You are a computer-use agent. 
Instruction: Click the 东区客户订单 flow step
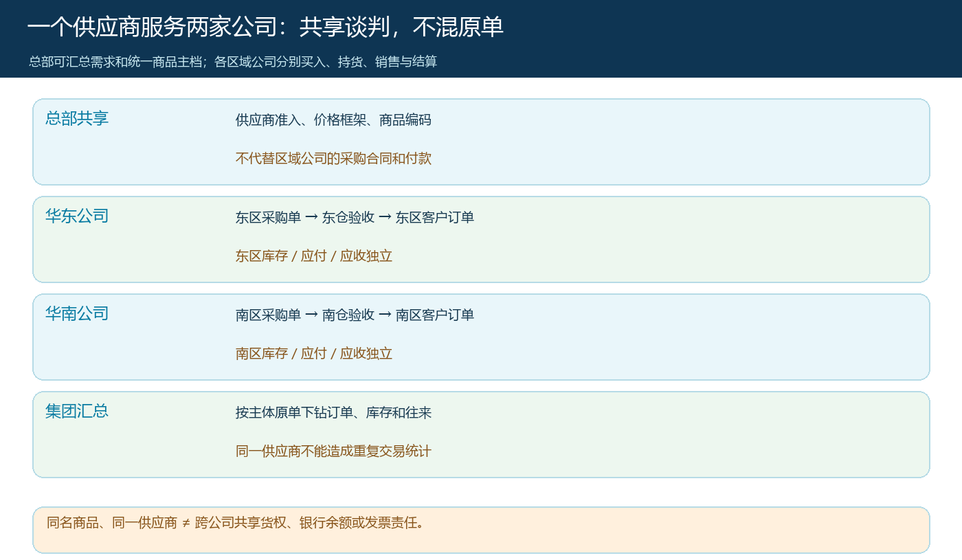[435, 217]
